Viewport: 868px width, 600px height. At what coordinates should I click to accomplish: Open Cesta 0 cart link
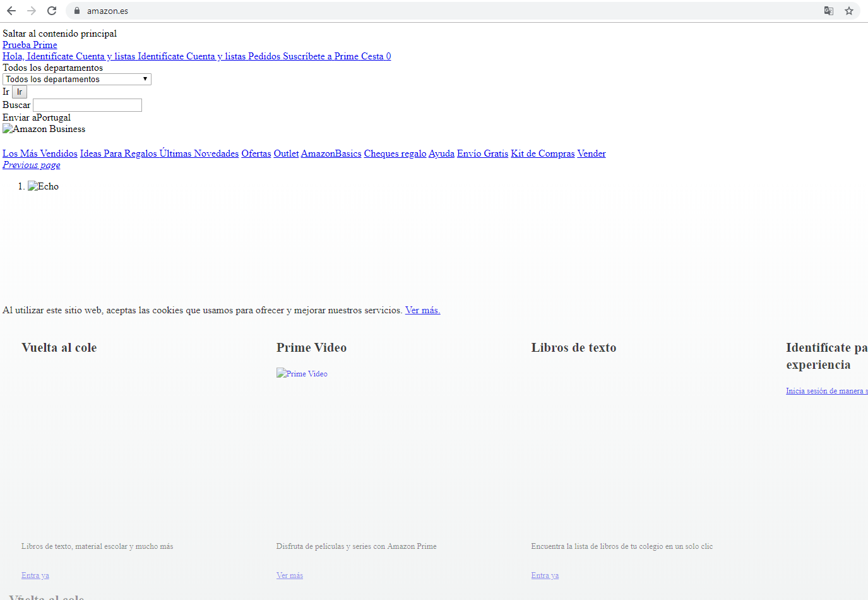(376, 56)
